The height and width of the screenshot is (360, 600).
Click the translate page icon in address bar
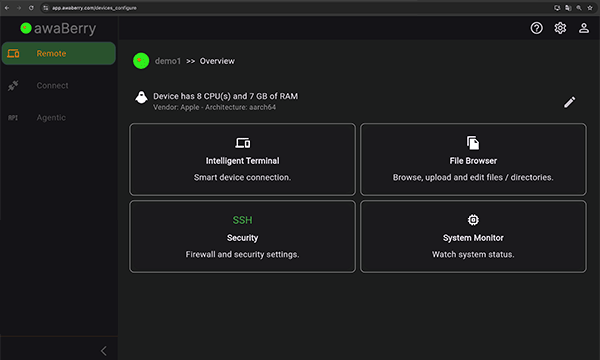click(568, 8)
